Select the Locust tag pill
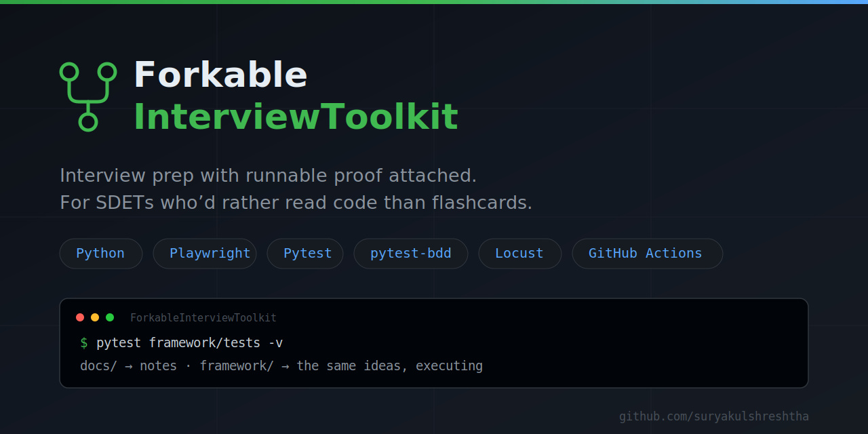 pyautogui.click(x=520, y=254)
